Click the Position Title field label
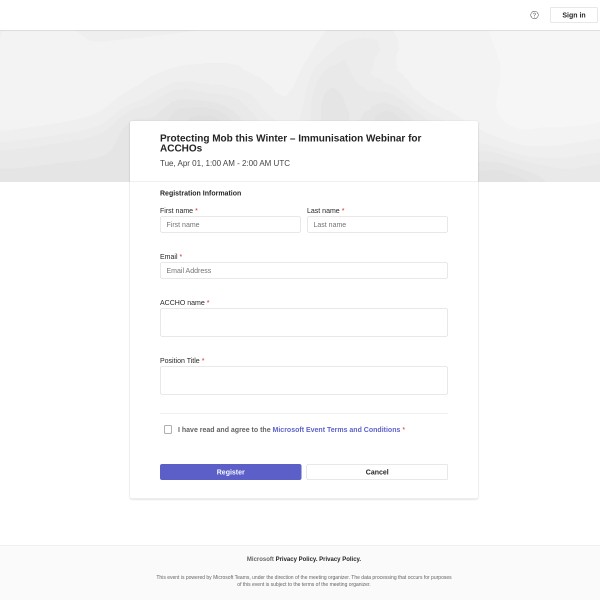Viewport: 600px width, 600px height. [x=180, y=361]
